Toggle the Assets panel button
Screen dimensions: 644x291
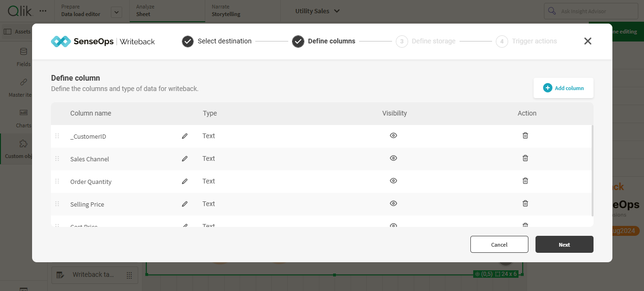[x=17, y=32]
